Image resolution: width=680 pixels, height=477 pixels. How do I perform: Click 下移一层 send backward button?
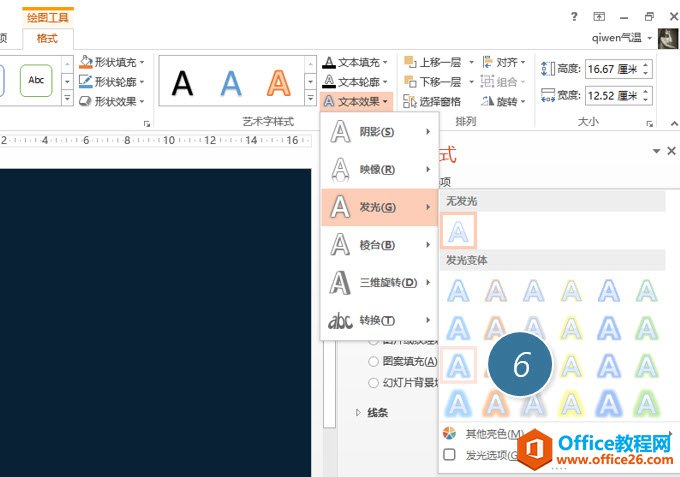coord(432,81)
